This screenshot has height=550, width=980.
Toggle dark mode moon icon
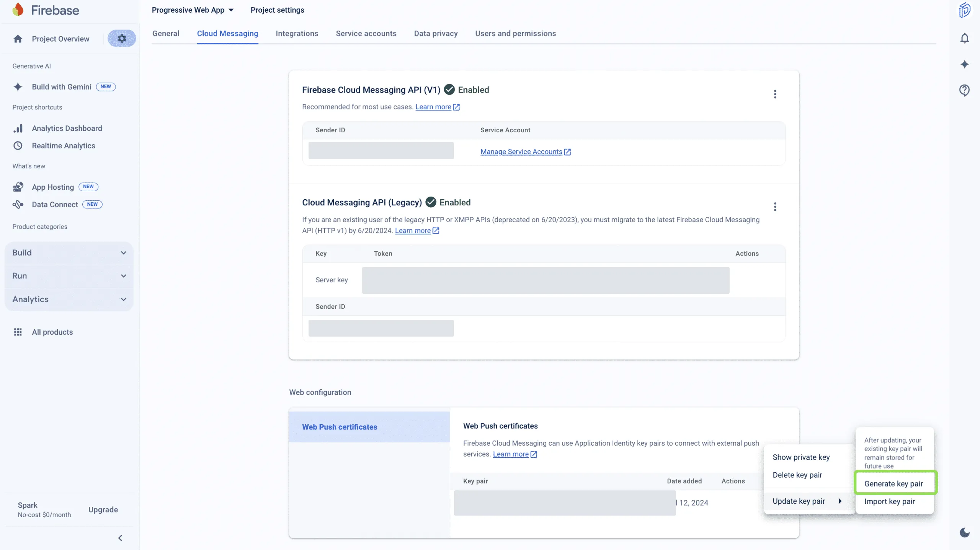965,532
